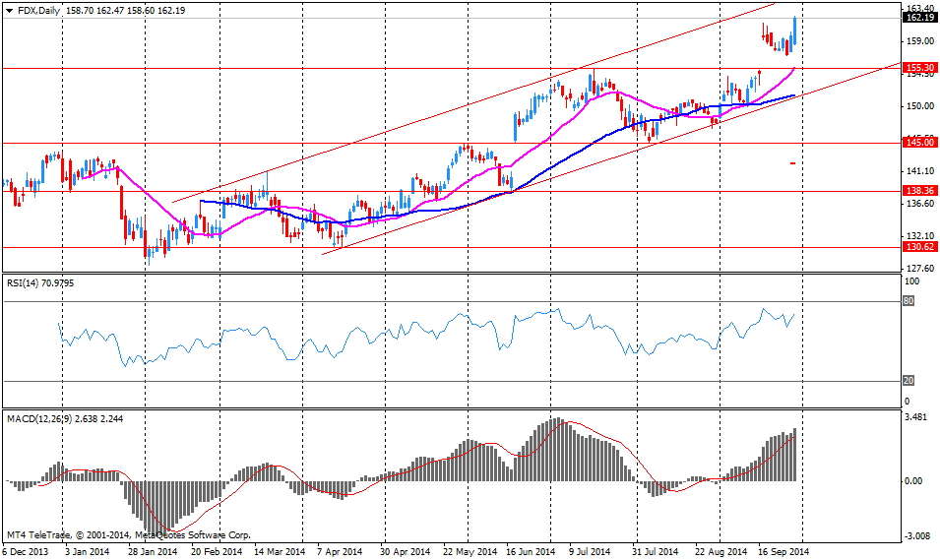Select the red 138.36 price level label
The image size is (940, 560).
pyautogui.click(x=918, y=191)
